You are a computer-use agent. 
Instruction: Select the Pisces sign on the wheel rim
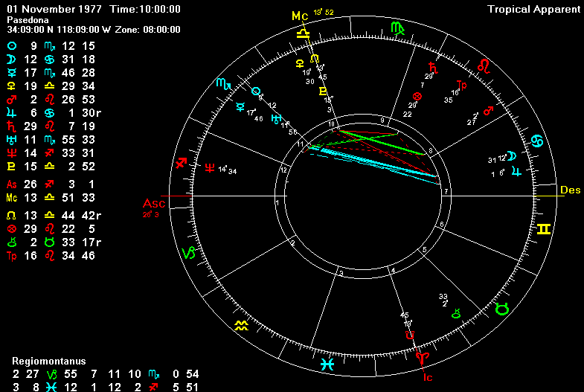pyautogui.click(x=327, y=364)
